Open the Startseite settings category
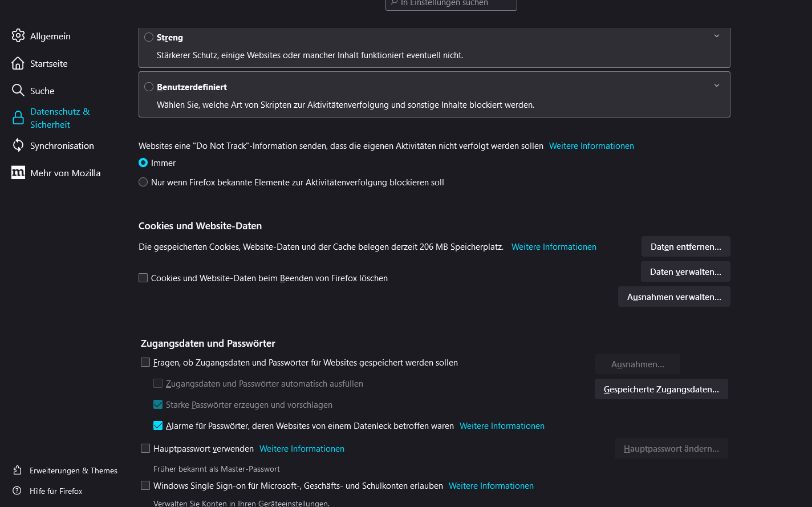The image size is (812, 507). click(x=48, y=63)
